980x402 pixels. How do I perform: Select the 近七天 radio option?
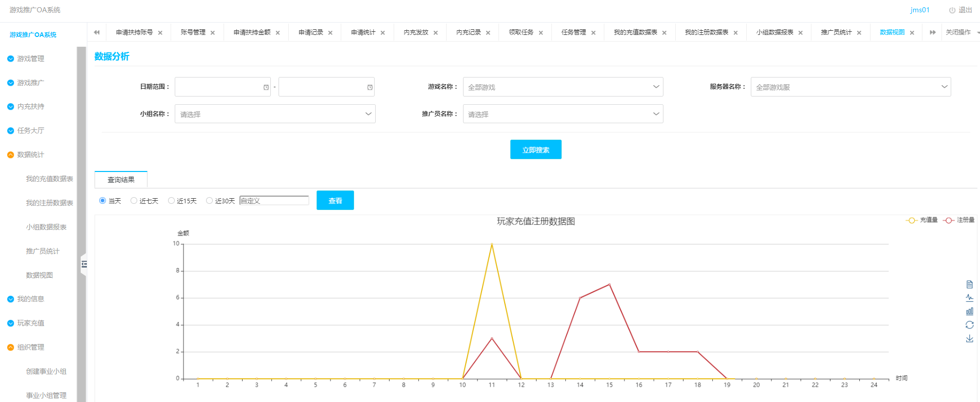pos(134,201)
